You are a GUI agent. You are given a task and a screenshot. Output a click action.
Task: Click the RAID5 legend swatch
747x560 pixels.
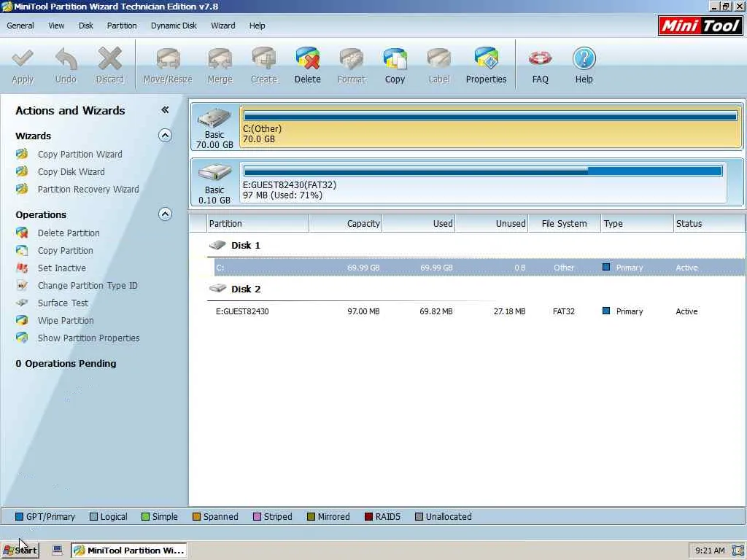(368, 517)
